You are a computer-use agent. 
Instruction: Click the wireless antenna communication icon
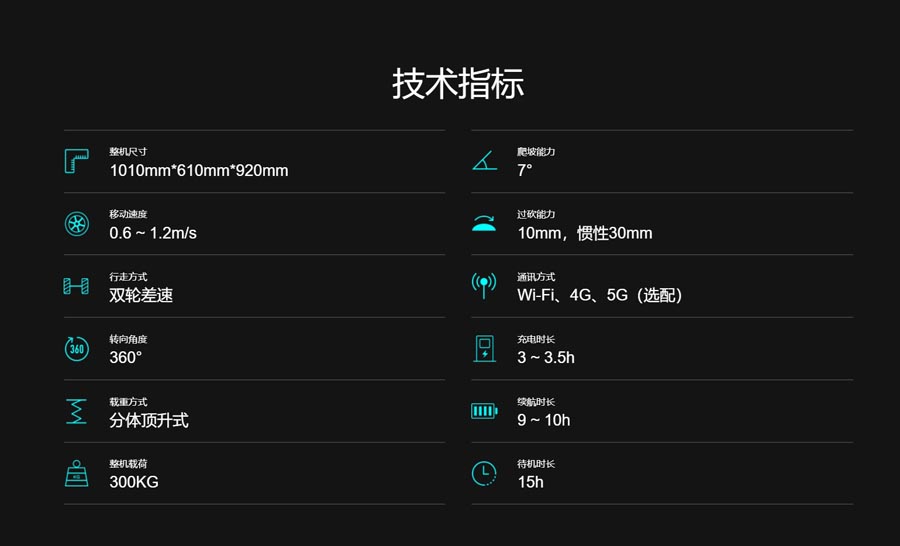click(484, 286)
